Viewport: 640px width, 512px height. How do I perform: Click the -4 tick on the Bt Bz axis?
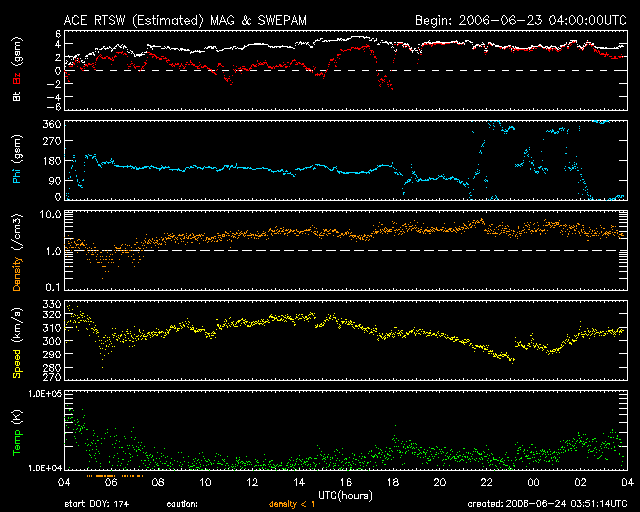(x=52, y=97)
